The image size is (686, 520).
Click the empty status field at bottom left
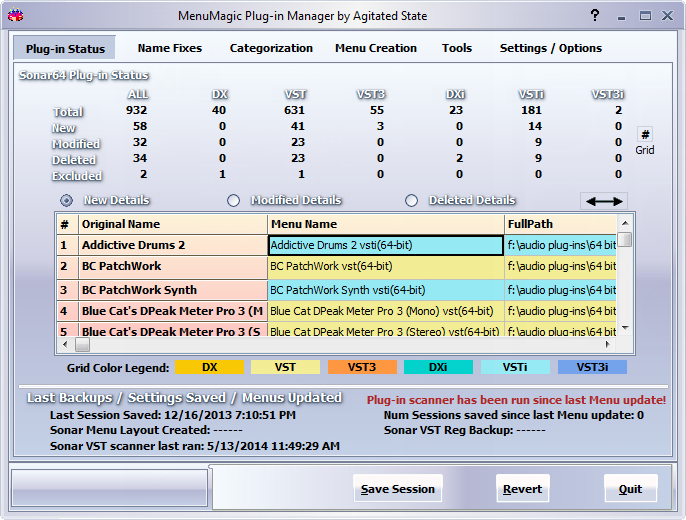click(x=110, y=488)
